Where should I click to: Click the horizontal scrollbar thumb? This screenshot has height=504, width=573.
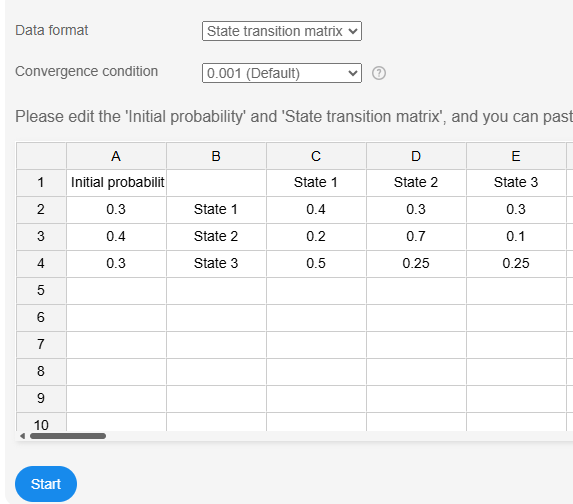(x=68, y=436)
